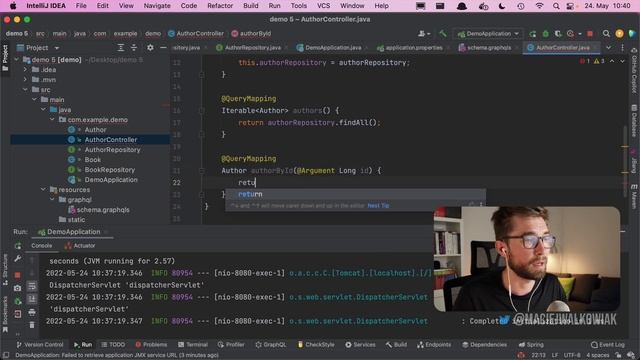Open Version Control tool window
The height and width of the screenshot is (360, 640).
(x=40, y=345)
